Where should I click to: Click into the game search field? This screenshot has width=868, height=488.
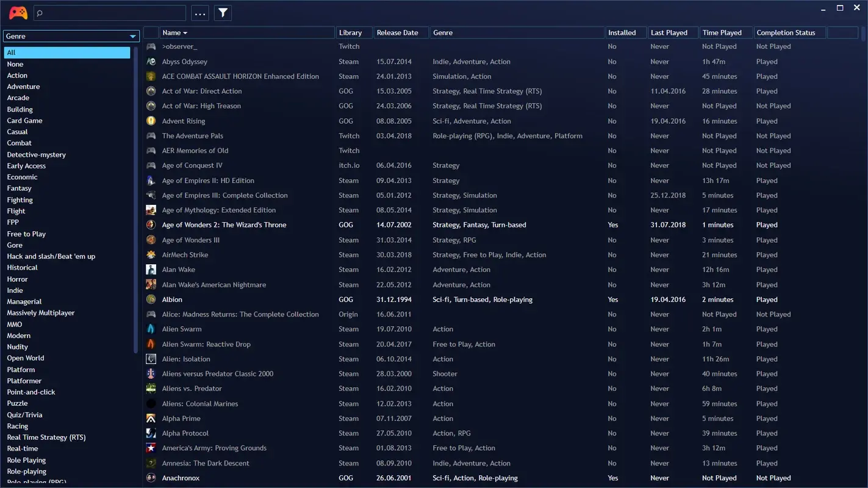[x=110, y=12]
